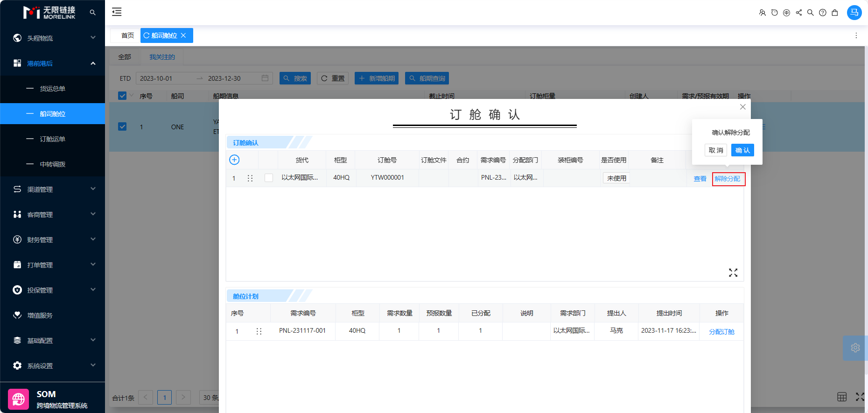Switch to the 我关注的 filter tab
The width and height of the screenshot is (868, 413).
click(162, 57)
